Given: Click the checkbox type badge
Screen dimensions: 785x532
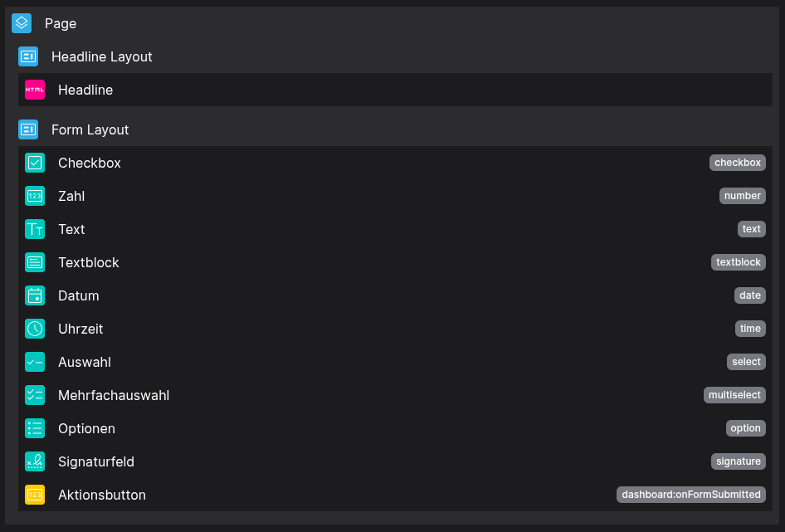Looking at the screenshot, I should point(737,163).
